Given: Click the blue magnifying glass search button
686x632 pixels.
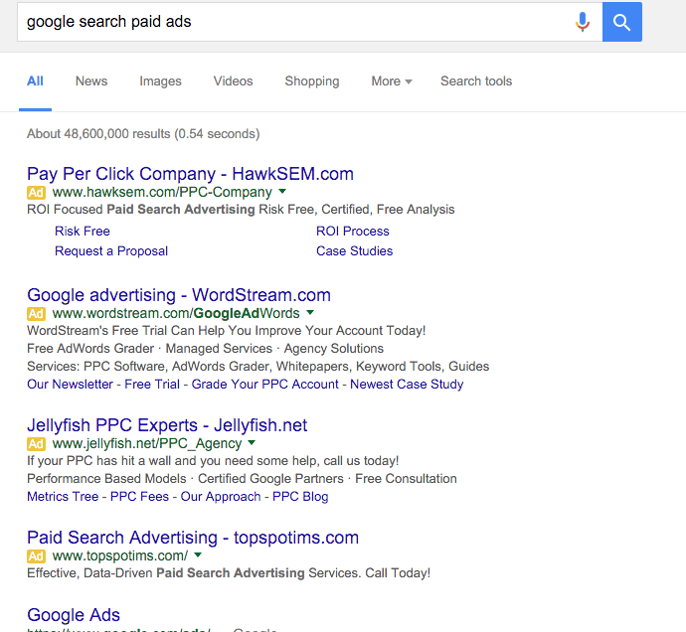Looking at the screenshot, I should [x=622, y=22].
